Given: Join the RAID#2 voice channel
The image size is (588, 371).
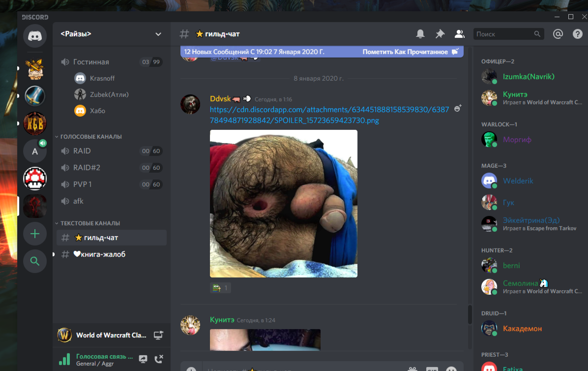Looking at the screenshot, I should point(87,167).
